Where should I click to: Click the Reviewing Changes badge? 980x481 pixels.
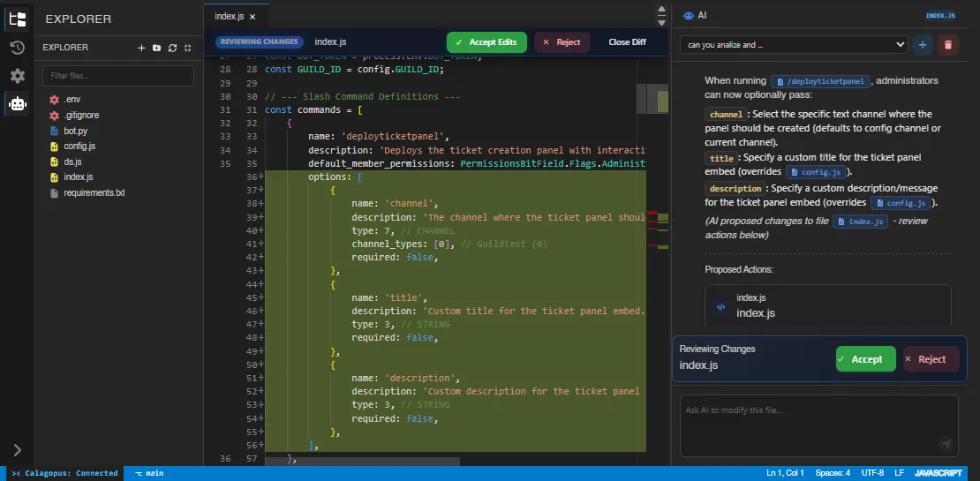[260, 41]
